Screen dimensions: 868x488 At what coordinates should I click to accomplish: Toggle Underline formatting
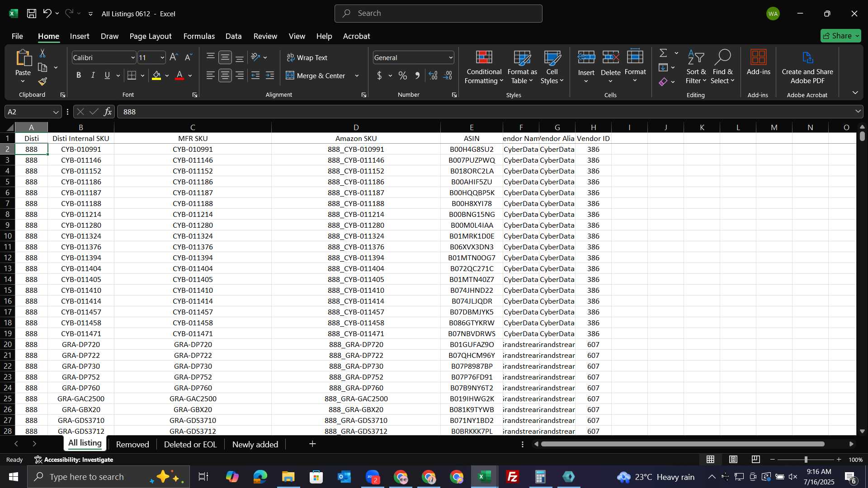pos(107,75)
